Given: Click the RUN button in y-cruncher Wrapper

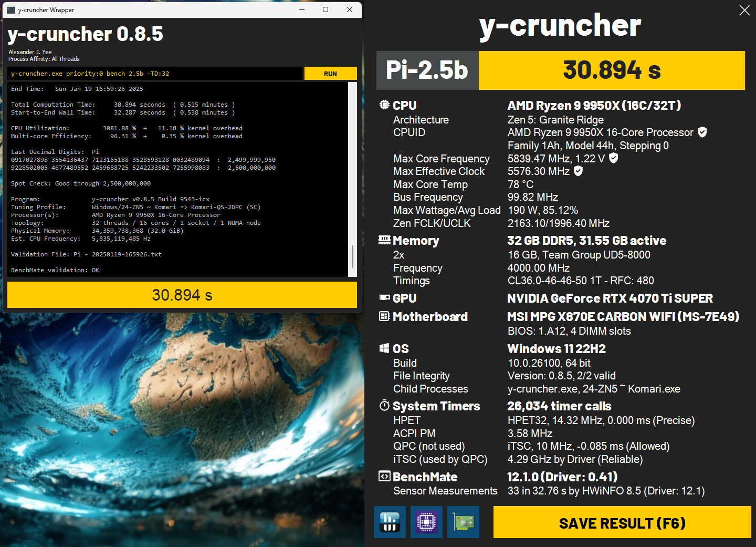Looking at the screenshot, I should tap(330, 74).
